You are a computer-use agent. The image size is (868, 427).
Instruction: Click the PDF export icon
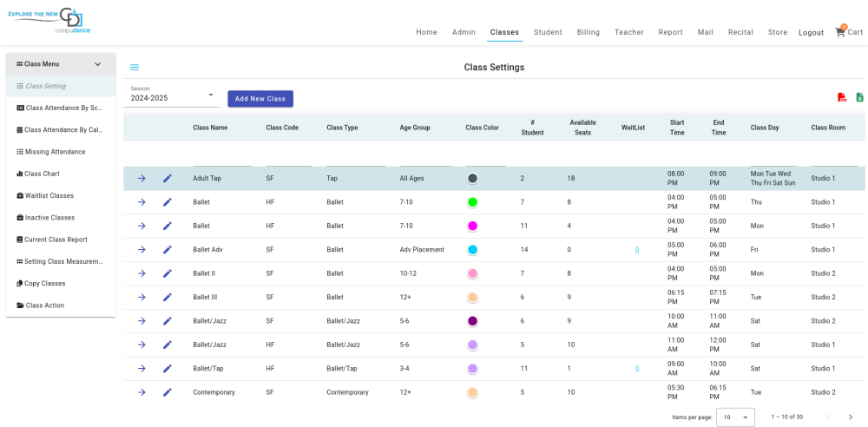(x=841, y=98)
